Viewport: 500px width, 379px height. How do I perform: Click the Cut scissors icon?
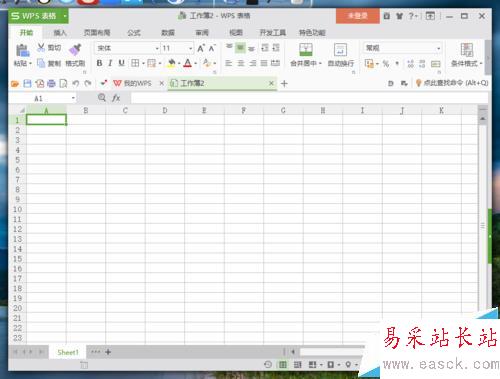click(x=41, y=47)
